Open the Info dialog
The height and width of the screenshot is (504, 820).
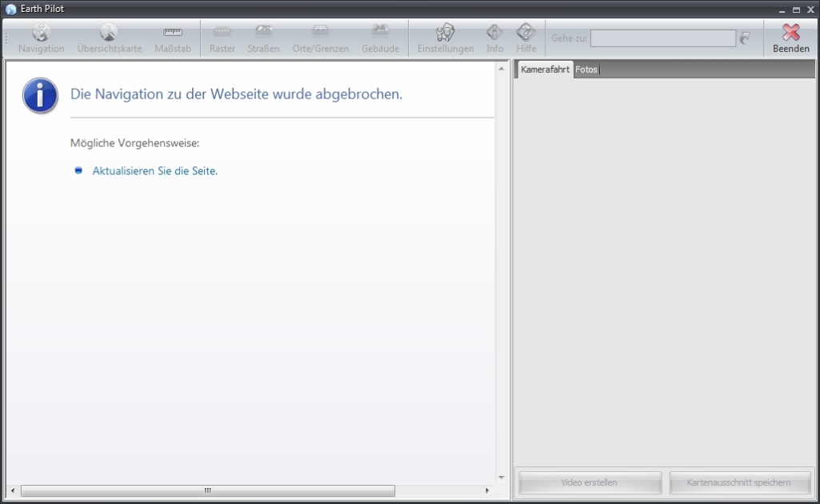[x=495, y=38]
